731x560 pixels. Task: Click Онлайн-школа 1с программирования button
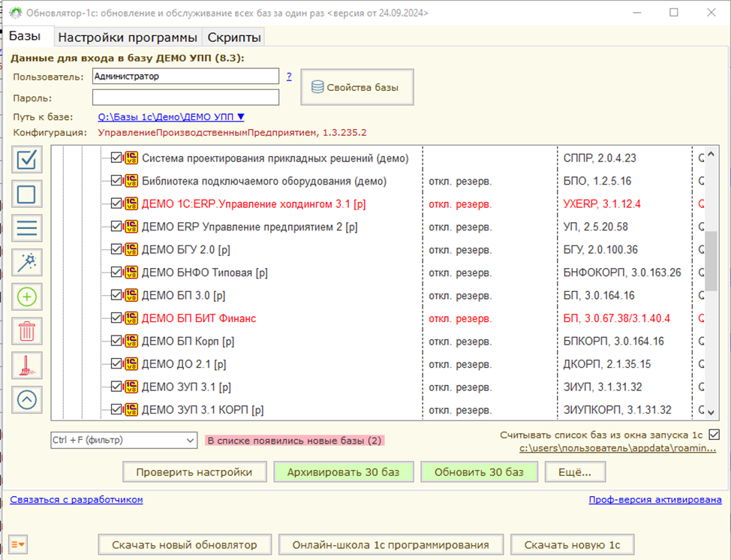tap(391, 545)
